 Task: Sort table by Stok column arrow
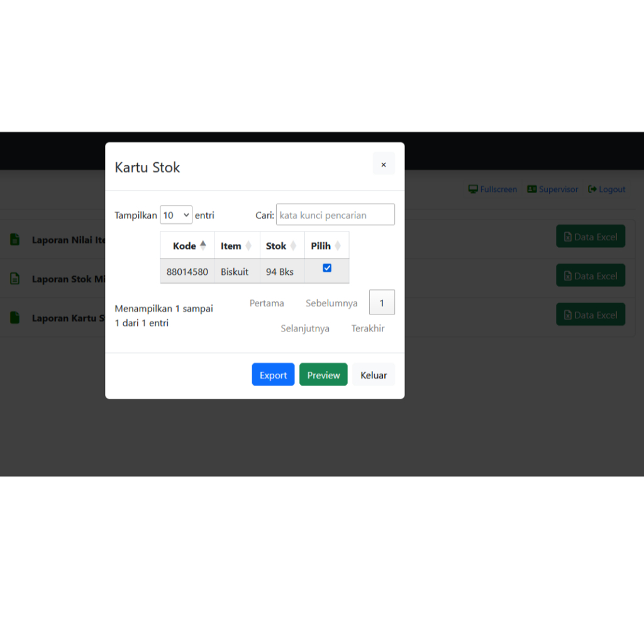[x=293, y=246]
